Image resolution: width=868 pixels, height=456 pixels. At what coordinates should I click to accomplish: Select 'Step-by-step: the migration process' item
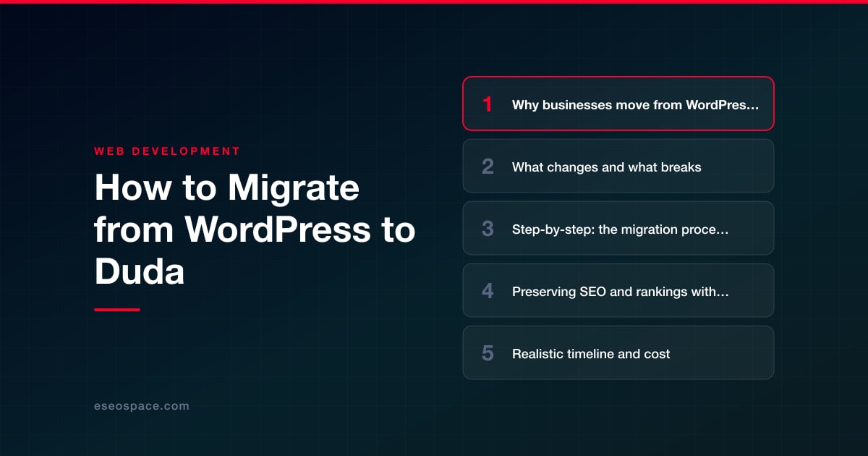coord(618,228)
